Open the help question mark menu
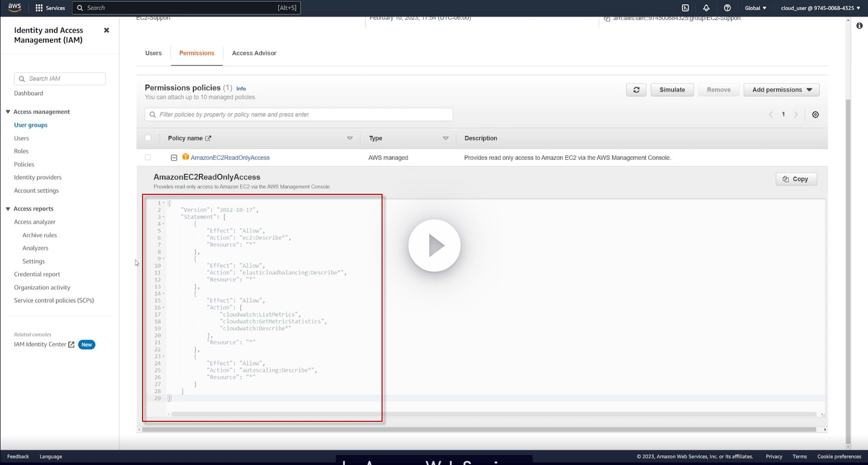The width and height of the screenshot is (868, 465). [x=727, y=8]
